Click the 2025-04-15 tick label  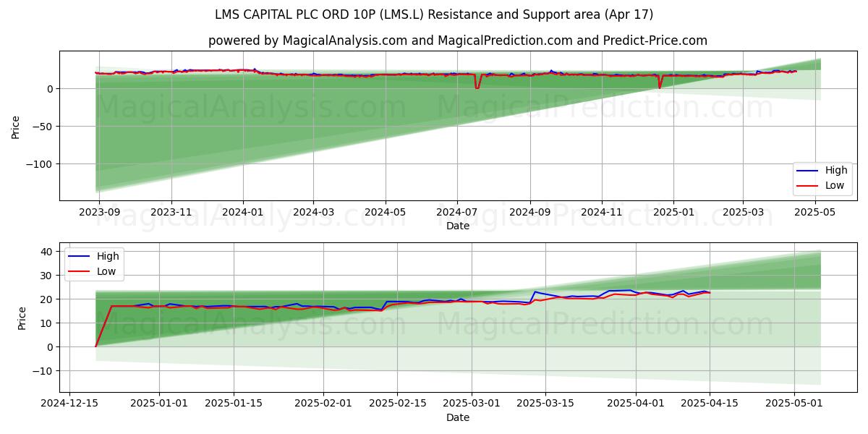click(x=709, y=404)
